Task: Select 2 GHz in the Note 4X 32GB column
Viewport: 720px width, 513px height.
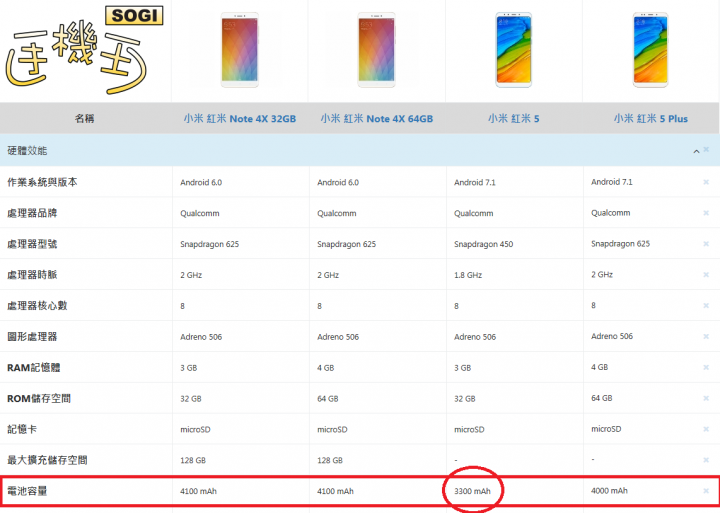Action: tap(191, 275)
